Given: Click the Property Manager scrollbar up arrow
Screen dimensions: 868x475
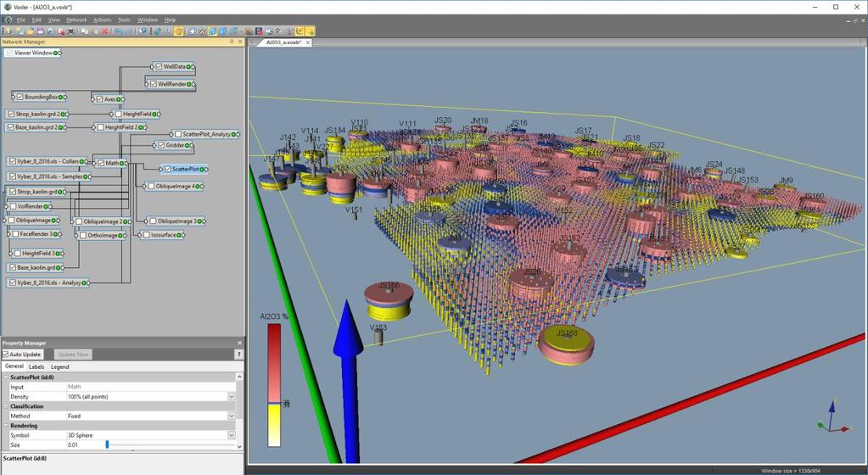Looking at the screenshot, I should 239,377.
